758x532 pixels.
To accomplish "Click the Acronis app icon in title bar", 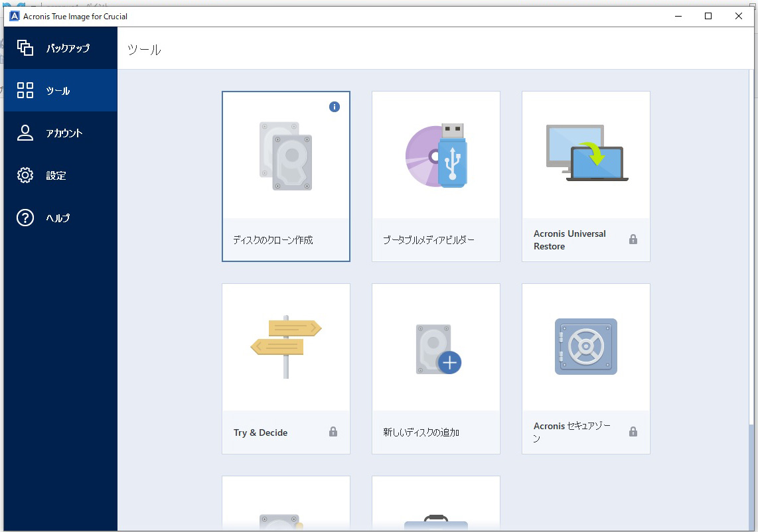I will pos(15,16).
